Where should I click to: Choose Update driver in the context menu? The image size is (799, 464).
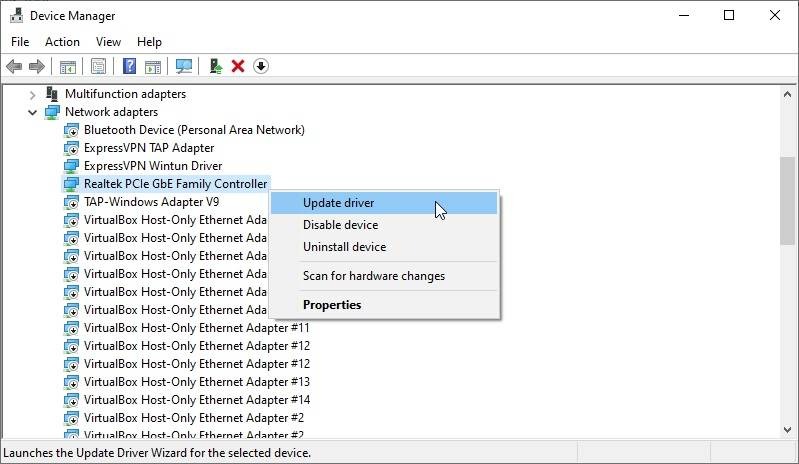[384, 203]
